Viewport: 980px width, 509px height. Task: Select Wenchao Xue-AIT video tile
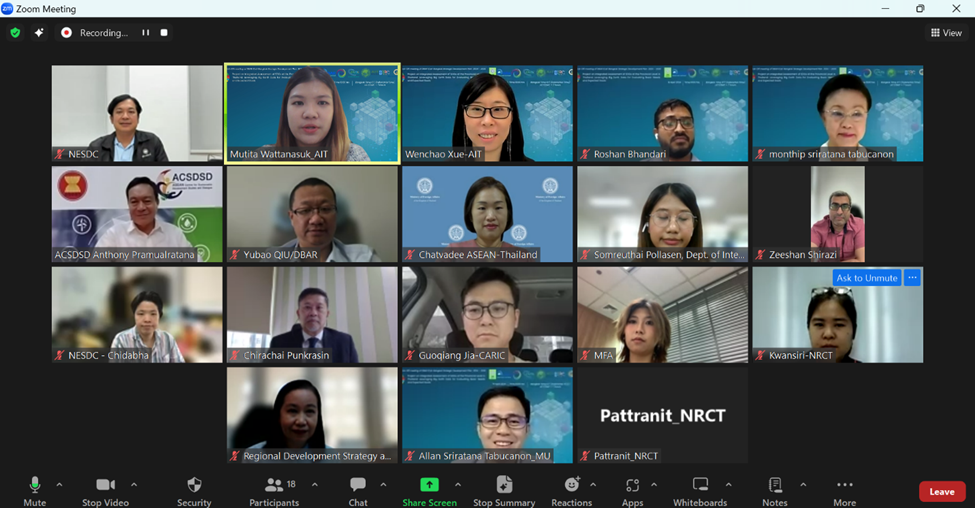coord(488,113)
